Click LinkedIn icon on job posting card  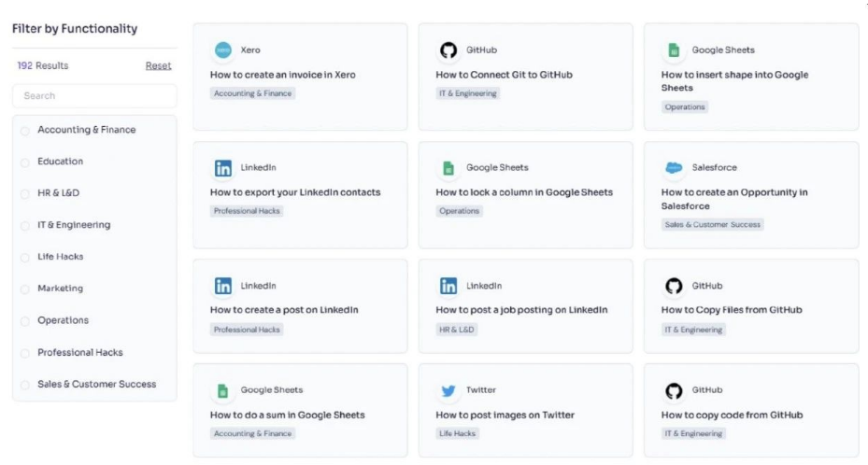[448, 286]
